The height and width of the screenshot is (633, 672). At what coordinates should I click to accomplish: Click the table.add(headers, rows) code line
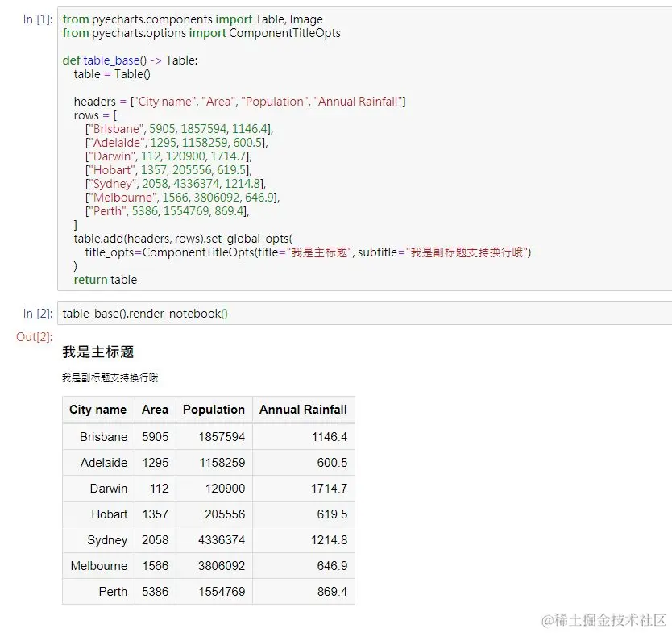[184, 239]
